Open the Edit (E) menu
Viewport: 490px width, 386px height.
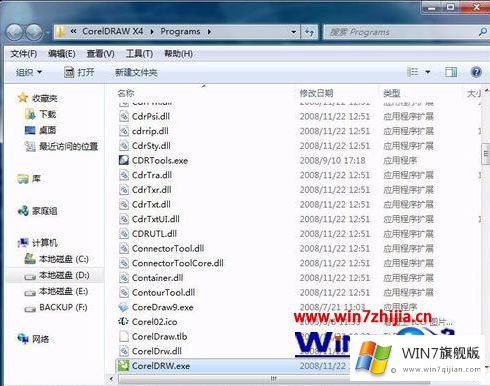click(62, 54)
